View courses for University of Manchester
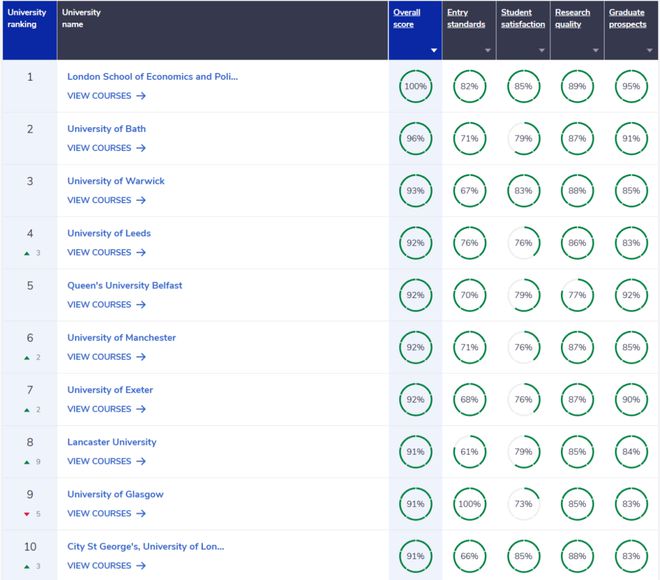Image resolution: width=660 pixels, height=580 pixels. pyautogui.click(x=106, y=357)
